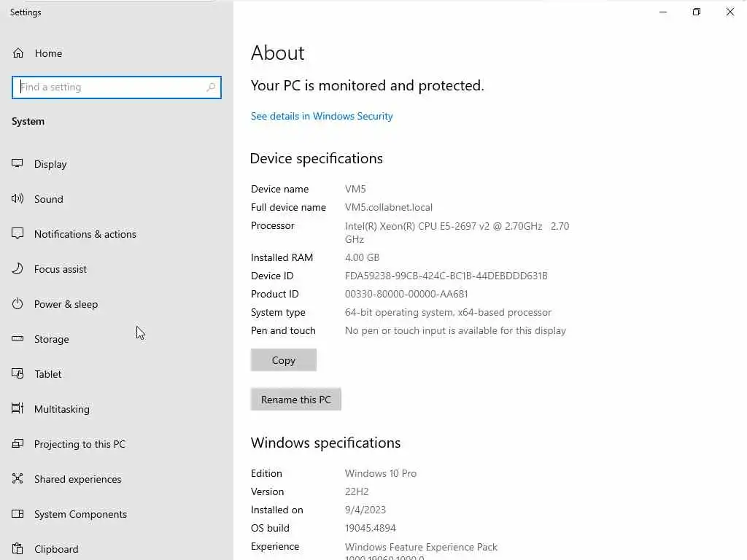Click the Power & sleep icon
Viewport: 747px width, 560px height.
pyautogui.click(x=18, y=304)
